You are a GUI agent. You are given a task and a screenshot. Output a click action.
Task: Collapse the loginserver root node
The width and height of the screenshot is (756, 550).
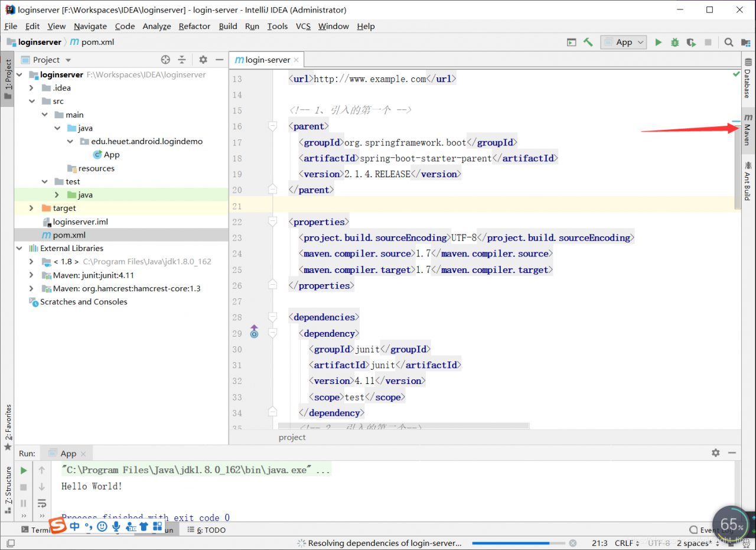tap(19, 75)
